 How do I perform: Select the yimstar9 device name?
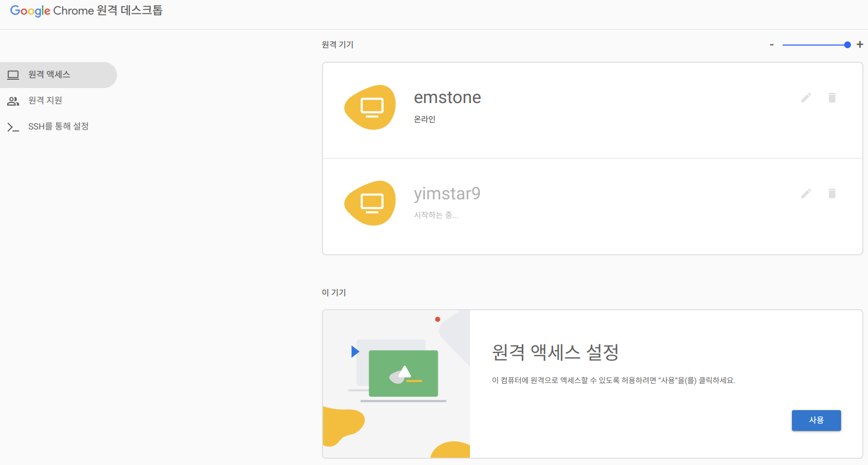(x=447, y=194)
